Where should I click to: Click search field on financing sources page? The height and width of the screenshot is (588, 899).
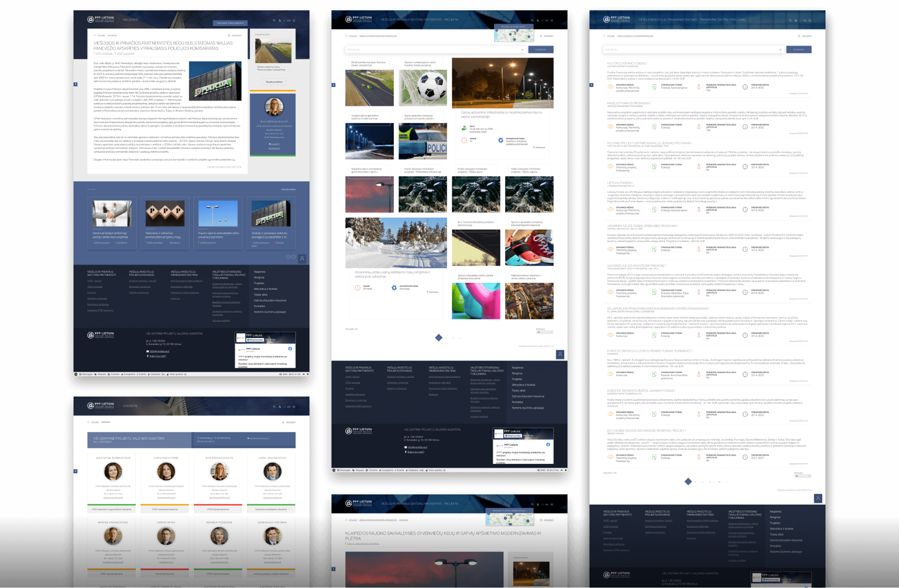point(693,49)
